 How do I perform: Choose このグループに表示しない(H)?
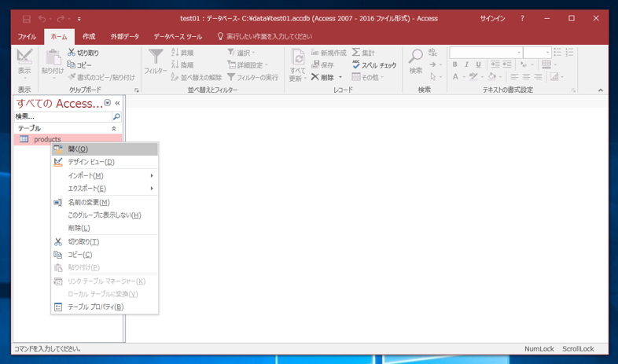(x=105, y=215)
